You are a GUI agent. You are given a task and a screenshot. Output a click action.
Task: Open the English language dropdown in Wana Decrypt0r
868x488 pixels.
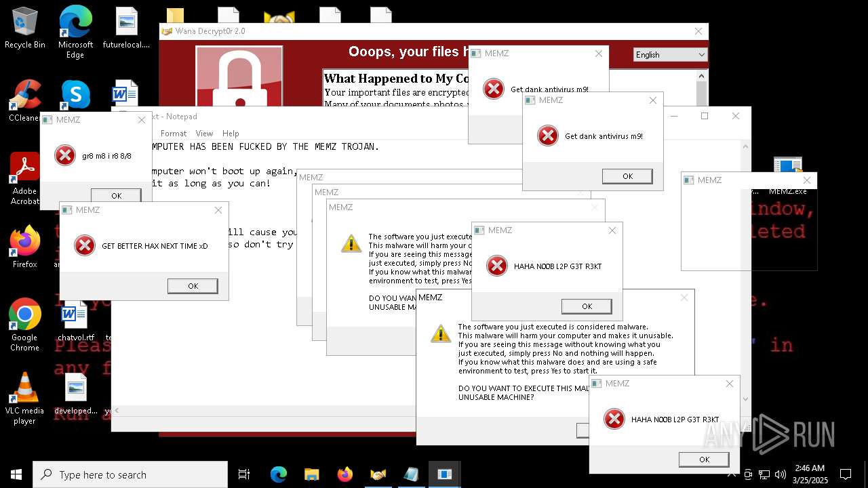670,55
